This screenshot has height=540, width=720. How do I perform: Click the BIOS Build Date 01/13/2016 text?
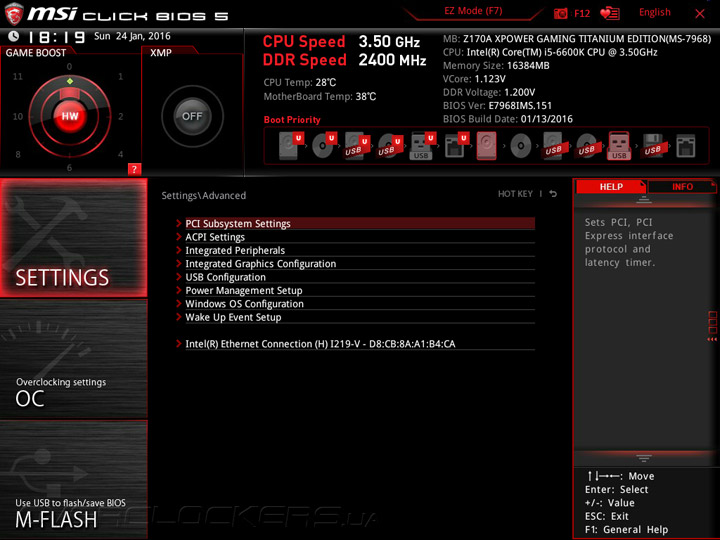(x=507, y=119)
